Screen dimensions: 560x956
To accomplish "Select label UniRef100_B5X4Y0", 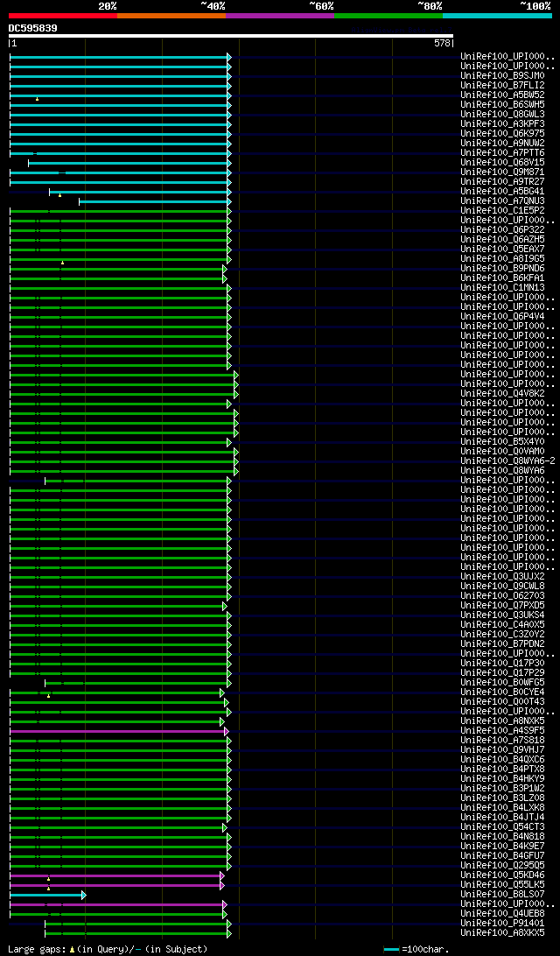I will click(x=503, y=442).
